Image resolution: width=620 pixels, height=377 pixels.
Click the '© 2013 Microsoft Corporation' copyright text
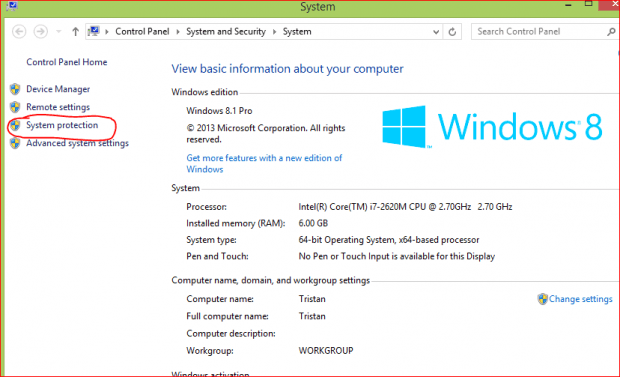click(x=266, y=134)
